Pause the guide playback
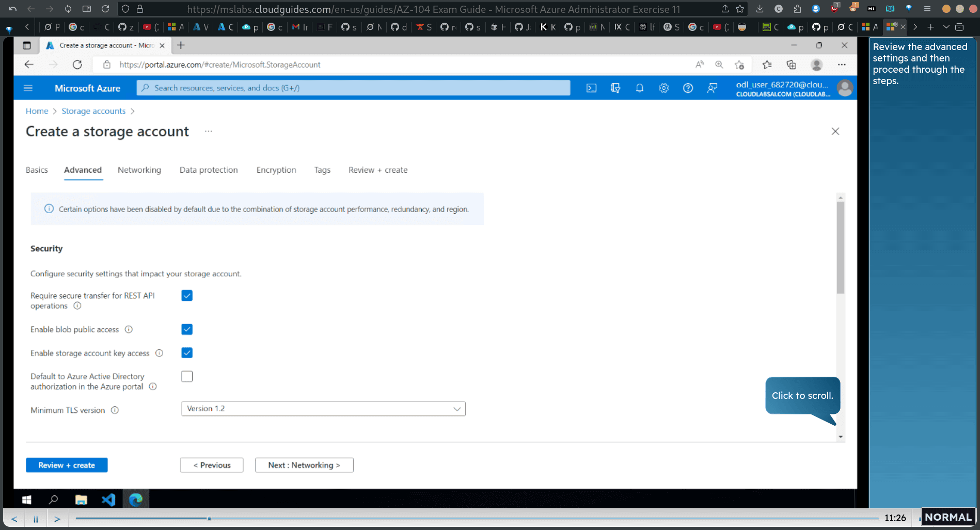This screenshot has height=530, width=980. click(36, 519)
